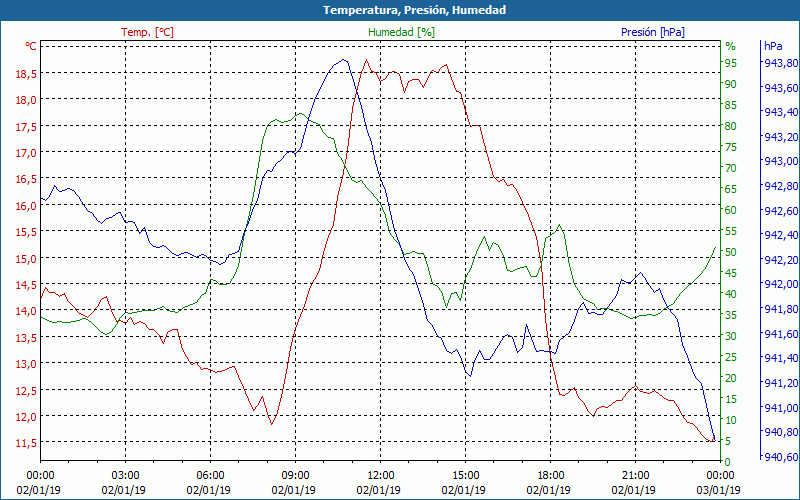This screenshot has height=500, width=800.
Task: Click humidity axis value 55
Action: [731, 231]
